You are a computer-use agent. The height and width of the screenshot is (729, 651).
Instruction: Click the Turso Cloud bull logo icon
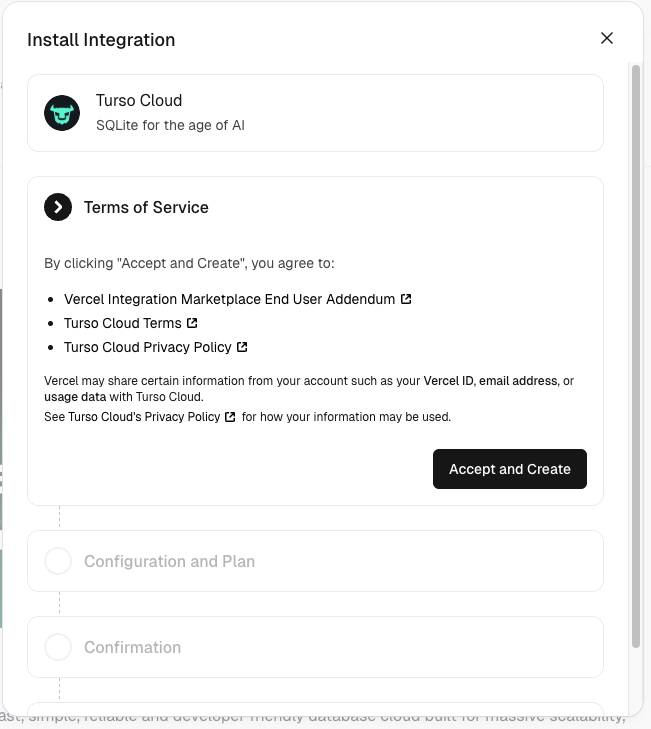pyautogui.click(x=62, y=113)
